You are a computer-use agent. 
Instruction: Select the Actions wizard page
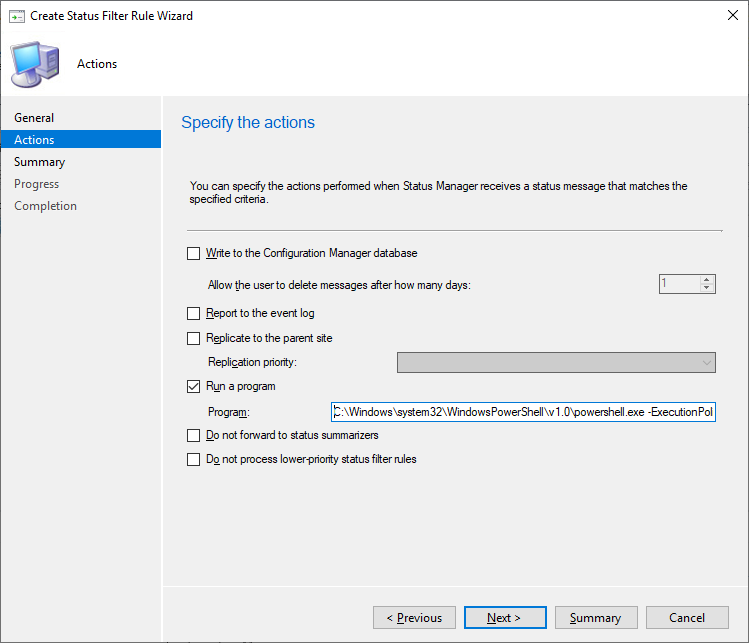pos(81,139)
